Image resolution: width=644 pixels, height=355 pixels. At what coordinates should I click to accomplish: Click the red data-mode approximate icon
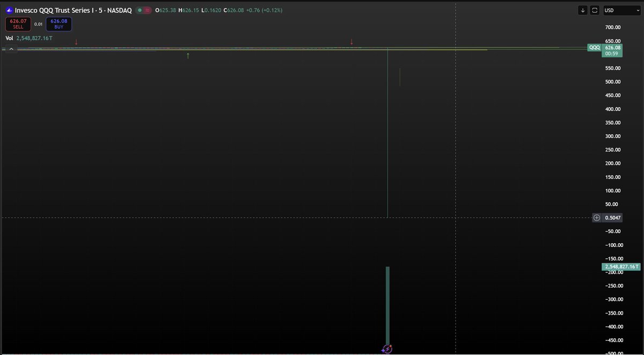point(147,10)
